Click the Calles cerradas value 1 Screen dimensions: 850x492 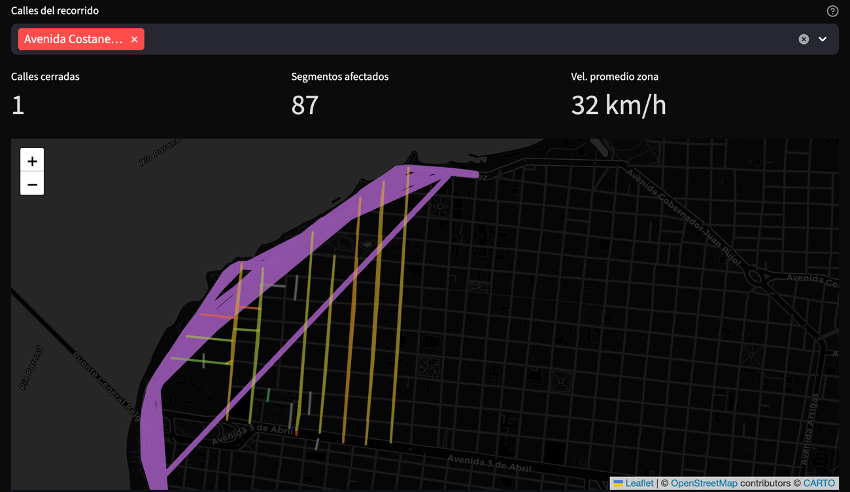pyautogui.click(x=20, y=104)
